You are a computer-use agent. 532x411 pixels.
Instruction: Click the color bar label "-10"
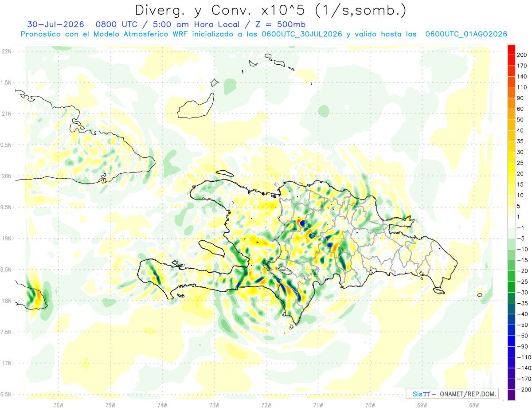tap(522, 249)
